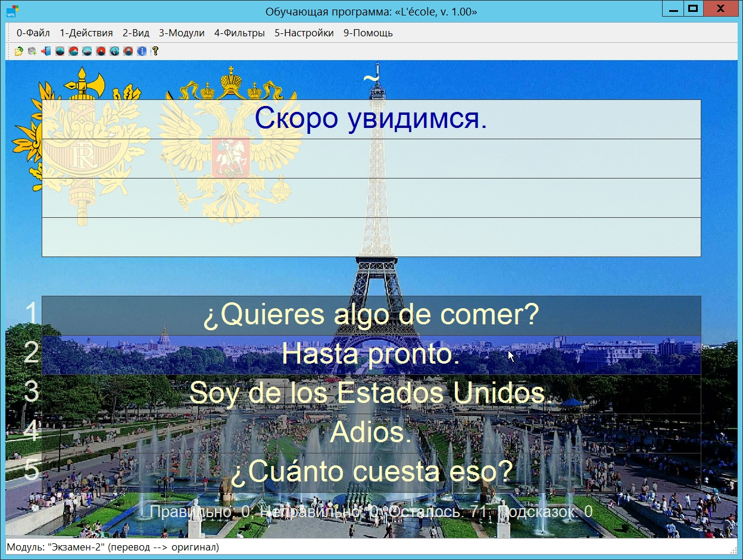Click the gray speaker with plus icon
The height and width of the screenshot is (560, 743).
point(32,51)
